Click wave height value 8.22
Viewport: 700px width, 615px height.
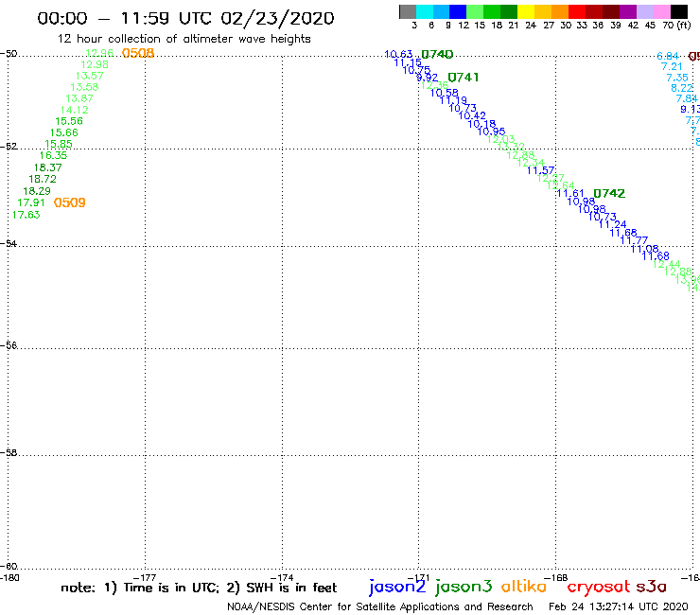coord(682,88)
